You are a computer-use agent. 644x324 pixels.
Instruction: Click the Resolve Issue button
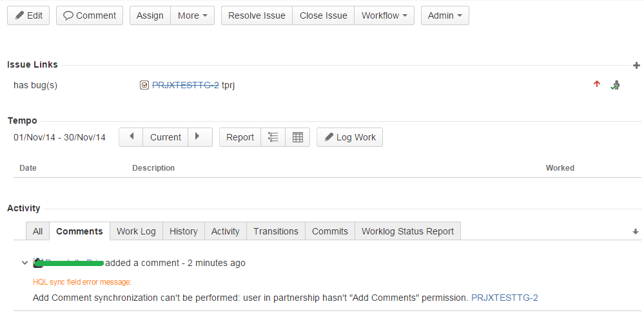click(257, 15)
